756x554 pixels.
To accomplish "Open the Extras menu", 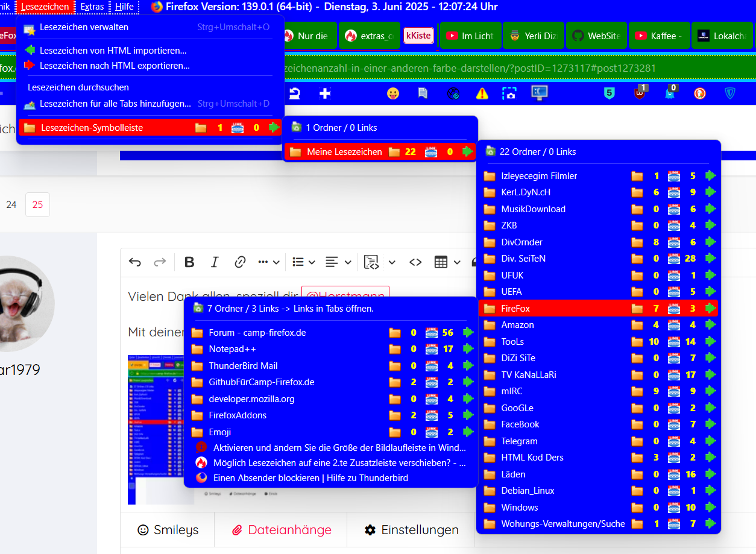I will [x=92, y=7].
